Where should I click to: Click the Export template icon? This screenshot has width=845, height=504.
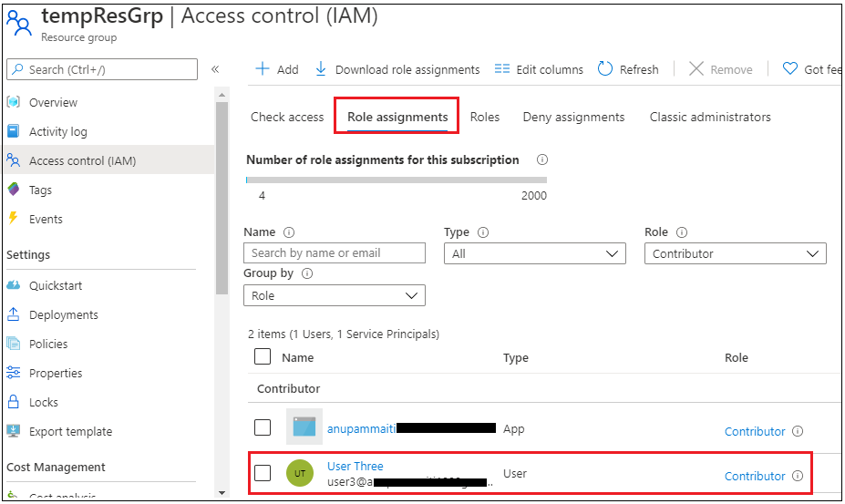coord(14,431)
